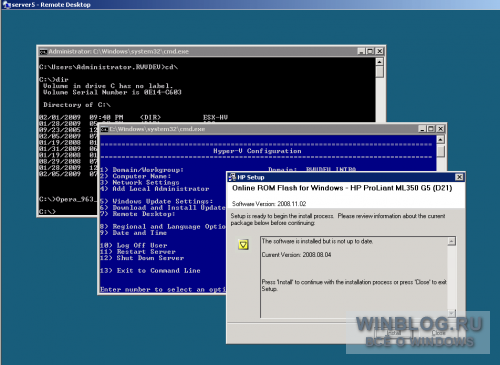The height and width of the screenshot is (365, 500).
Task: Click 'Enter number to select an option' prompt
Action: (163, 290)
